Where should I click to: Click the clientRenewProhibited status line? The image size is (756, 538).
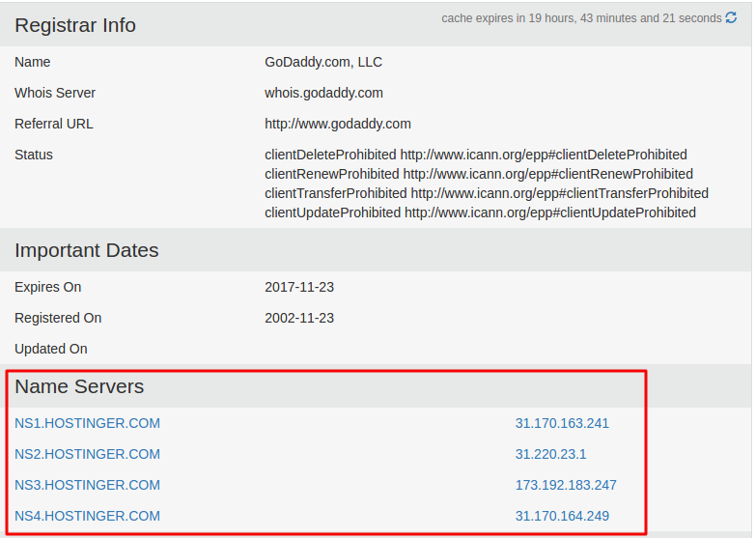(479, 174)
